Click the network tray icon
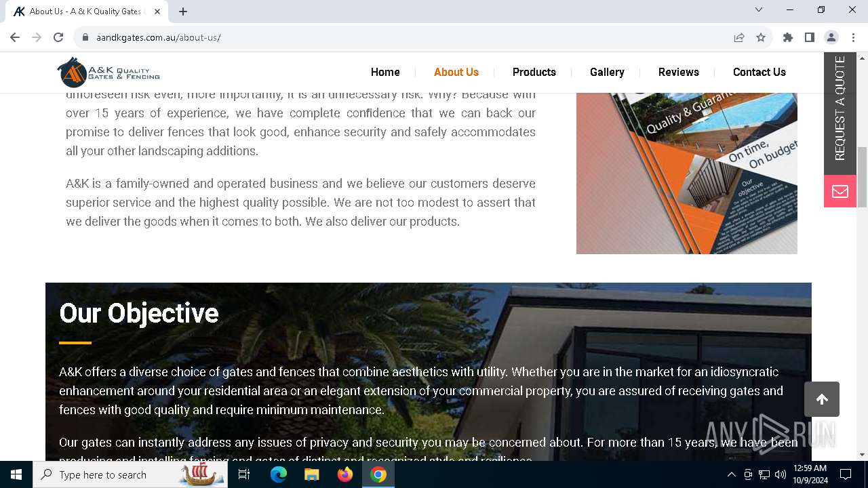The width and height of the screenshot is (868, 488). click(x=764, y=474)
